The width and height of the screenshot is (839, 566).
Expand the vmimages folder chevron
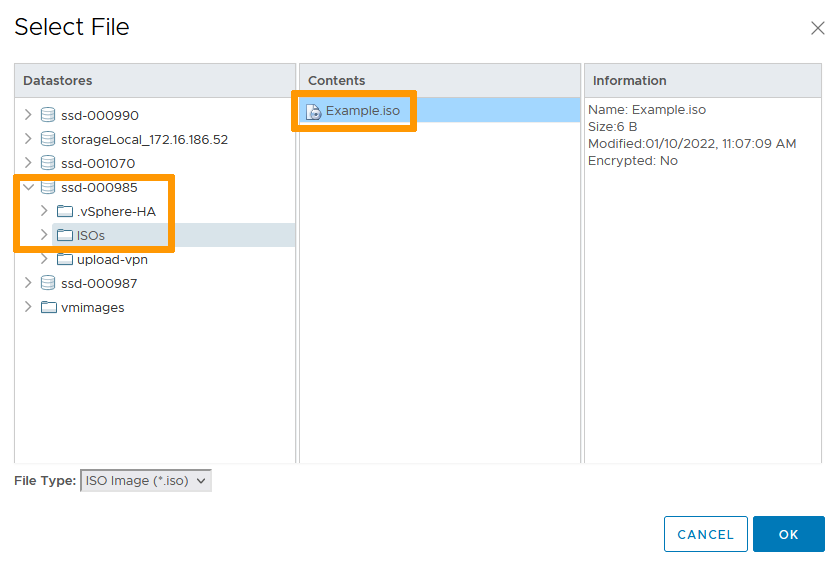(x=28, y=307)
